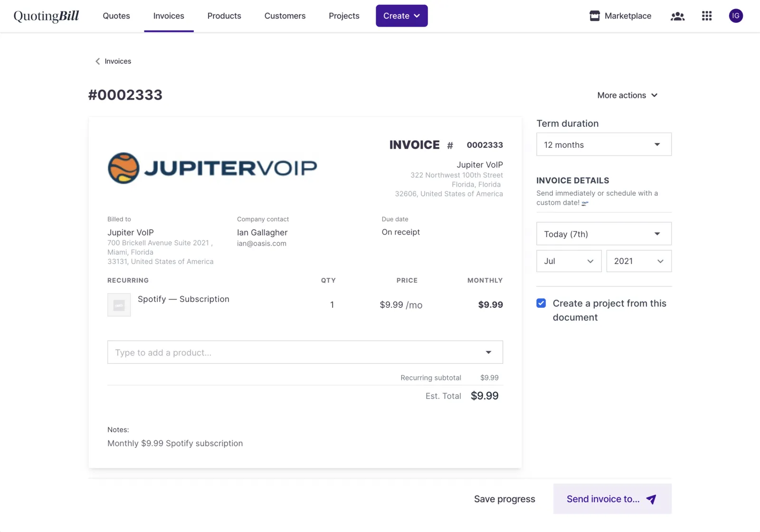Click the contacts/people icon in the header
This screenshot has width=760, height=532.
pos(677,16)
